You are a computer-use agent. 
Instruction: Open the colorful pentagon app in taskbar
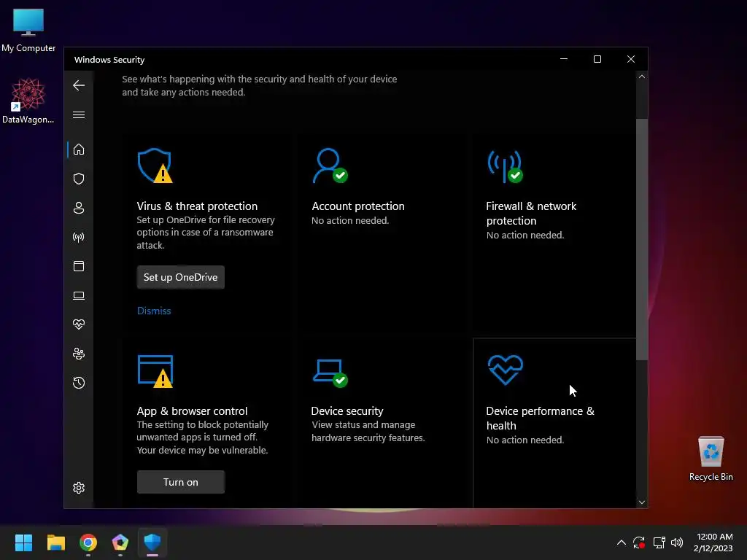click(x=120, y=542)
